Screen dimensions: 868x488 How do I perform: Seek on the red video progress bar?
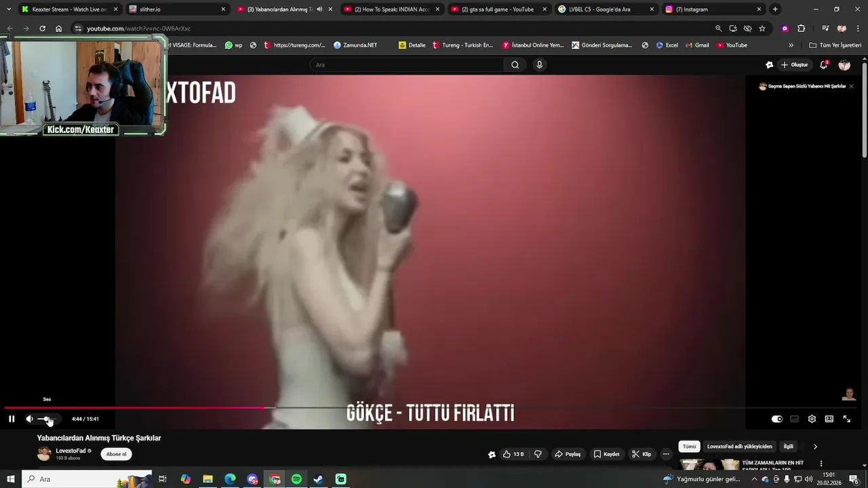coord(430,408)
